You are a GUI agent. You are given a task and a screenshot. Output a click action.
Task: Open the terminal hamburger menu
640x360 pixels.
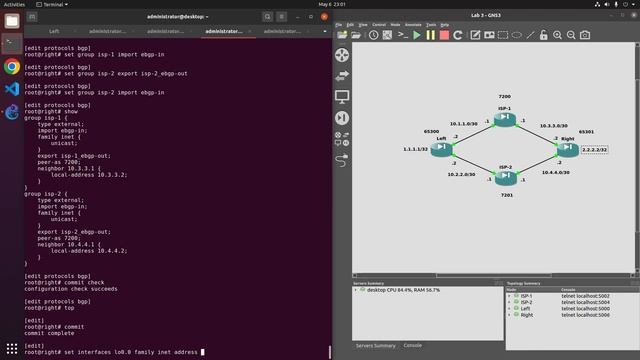[x=282, y=17]
